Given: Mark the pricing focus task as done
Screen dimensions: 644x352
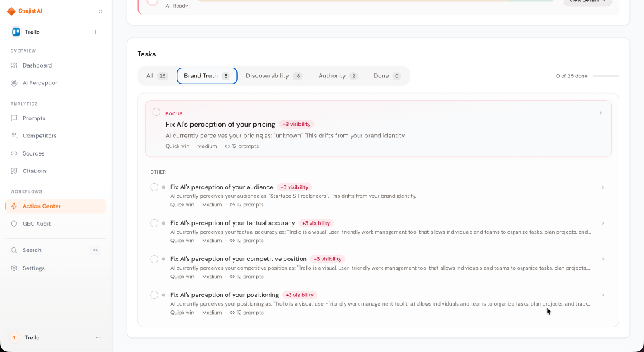Looking at the screenshot, I should coord(156,112).
